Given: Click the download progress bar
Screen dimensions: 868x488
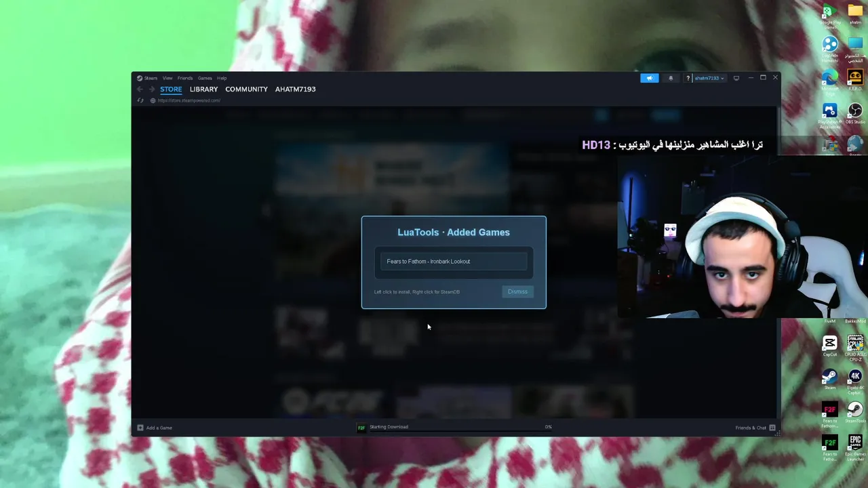Looking at the screenshot, I should (460, 430).
